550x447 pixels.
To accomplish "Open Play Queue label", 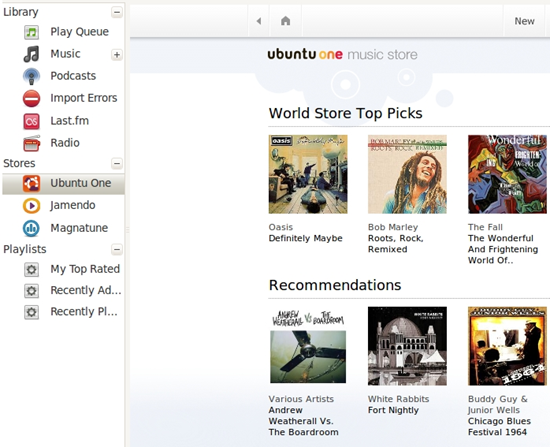I will coord(80,32).
